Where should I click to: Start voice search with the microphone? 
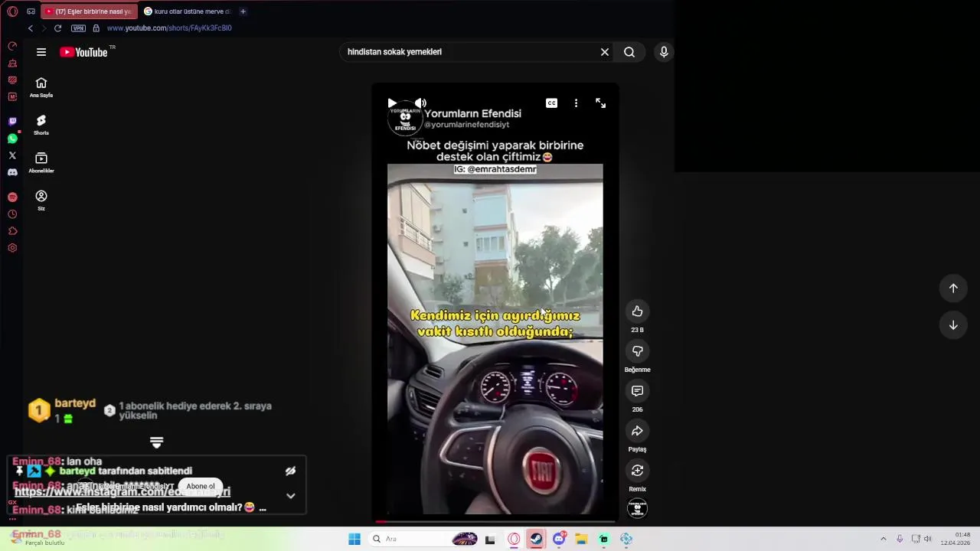(x=664, y=52)
